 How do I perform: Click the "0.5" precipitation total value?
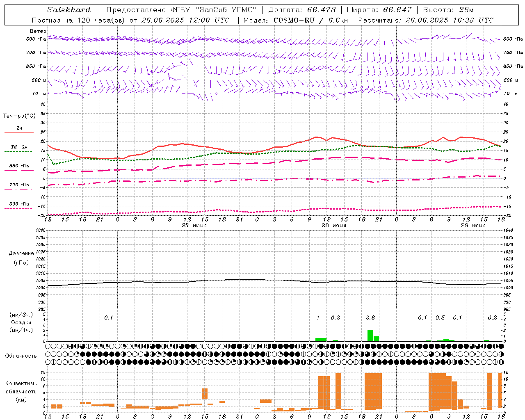click(440, 318)
